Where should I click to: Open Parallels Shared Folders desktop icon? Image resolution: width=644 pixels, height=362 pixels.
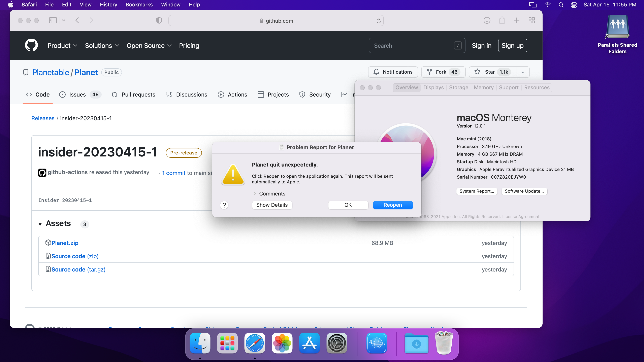617,34
